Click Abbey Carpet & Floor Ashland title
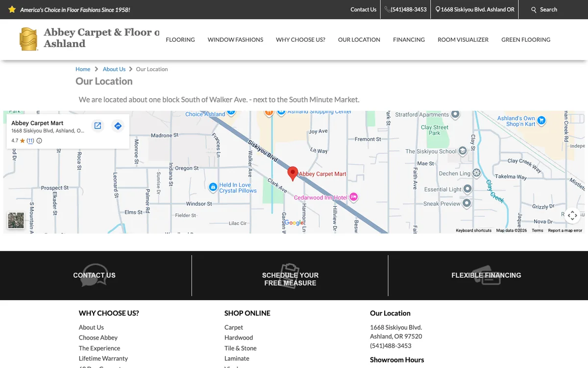 tap(101, 38)
